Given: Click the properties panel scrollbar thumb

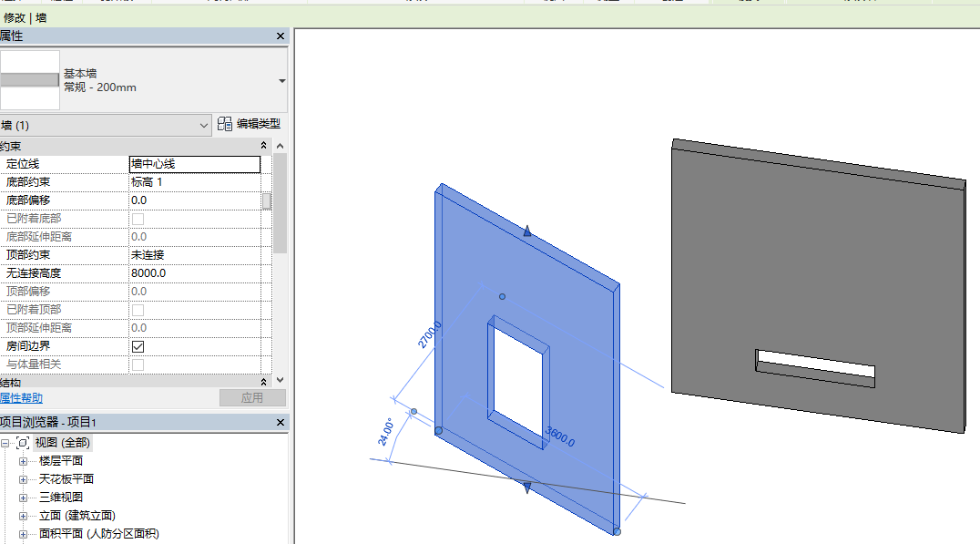Looking at the screenshot, I should point(280,202).
